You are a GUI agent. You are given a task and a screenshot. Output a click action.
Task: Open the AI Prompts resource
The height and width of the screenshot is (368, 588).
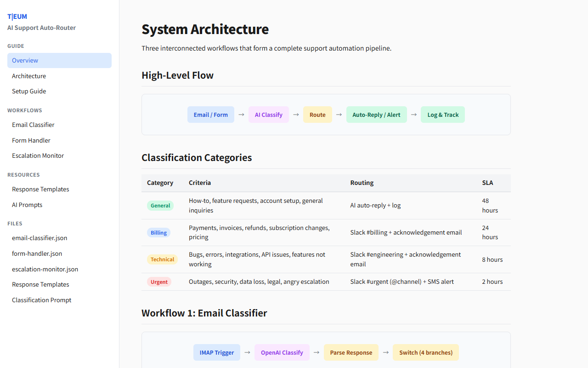(27, 205)
